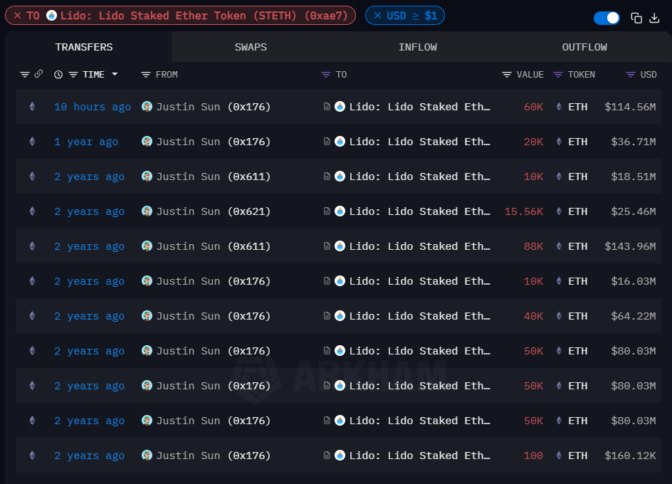Remove the USD ≥ $1 filter chip

click(378, 16)
